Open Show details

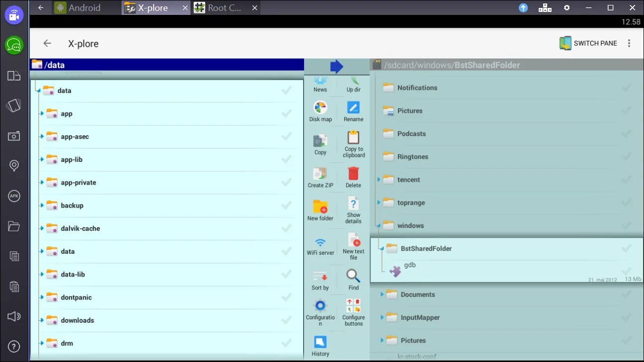click(353, 210)
